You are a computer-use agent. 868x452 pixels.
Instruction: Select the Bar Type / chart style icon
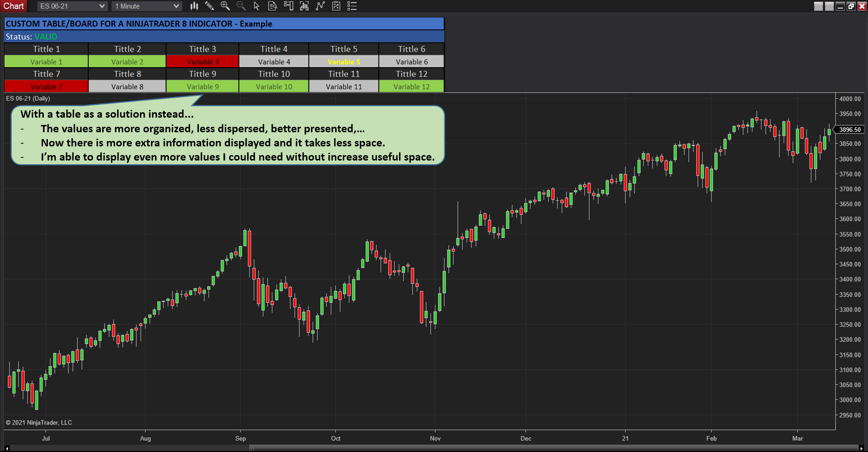[x=194, y=6]
